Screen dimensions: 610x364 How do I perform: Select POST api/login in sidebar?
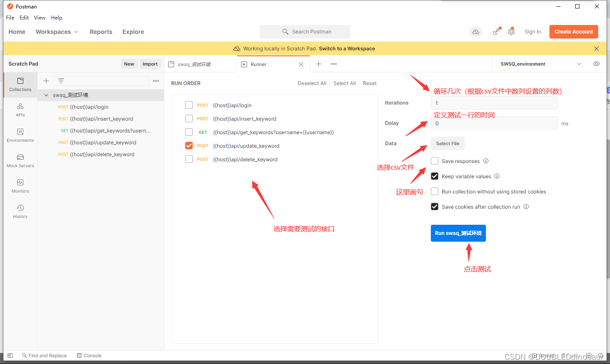pyautogui.click(x=101, y=107)
